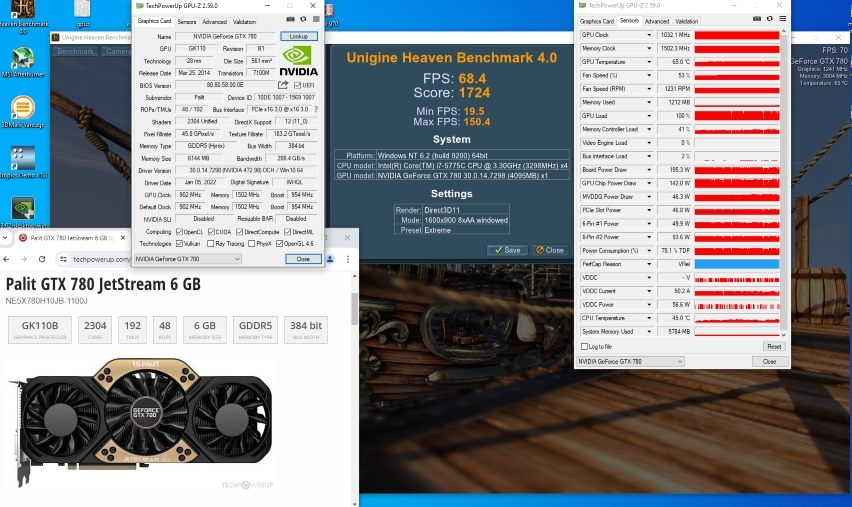Click blue PerfCap Reason graph bar
Image resolution: width=852 pixels, height=507 pixels.
click(x=737, y=264)
